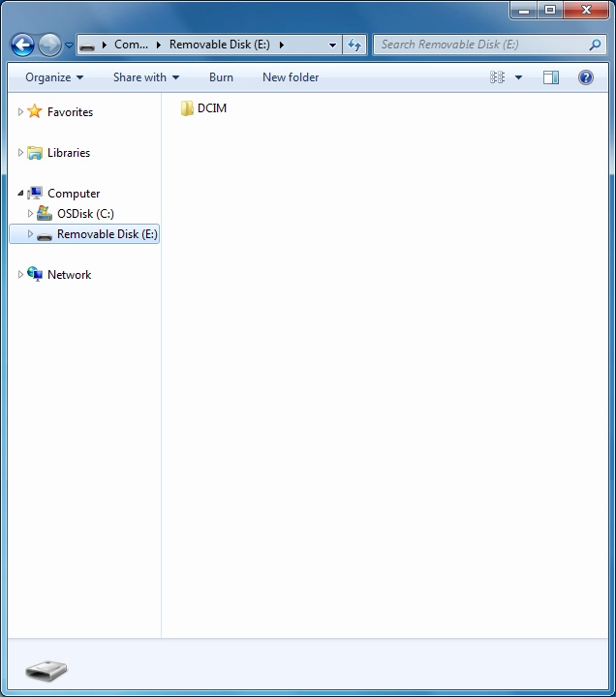Collapse the Computer tree node
This screenshot has height=697, width=616.
coord(20,194)
